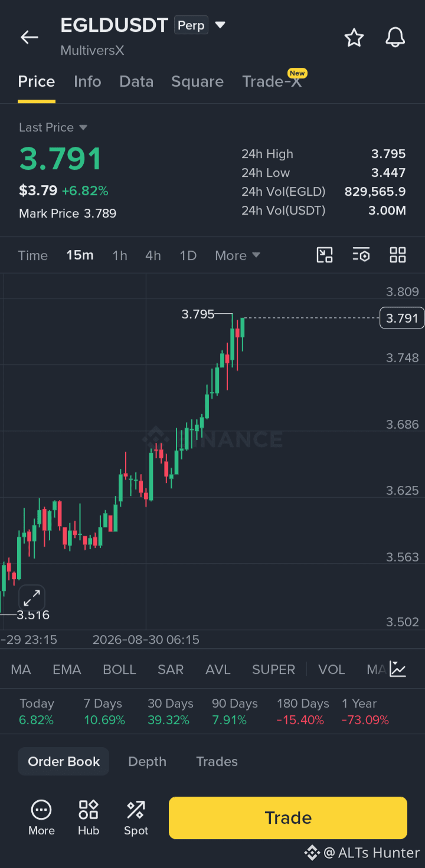Image resolution: width=425 pixels, height=868 pixels.
Task: Open the Info tab
Action: coord(87,81)
